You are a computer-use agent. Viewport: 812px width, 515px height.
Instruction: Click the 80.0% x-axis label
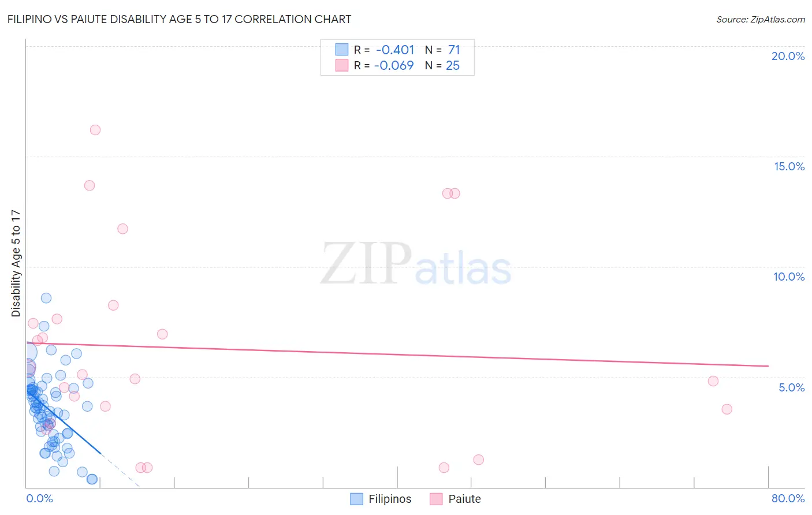[788, 498]
